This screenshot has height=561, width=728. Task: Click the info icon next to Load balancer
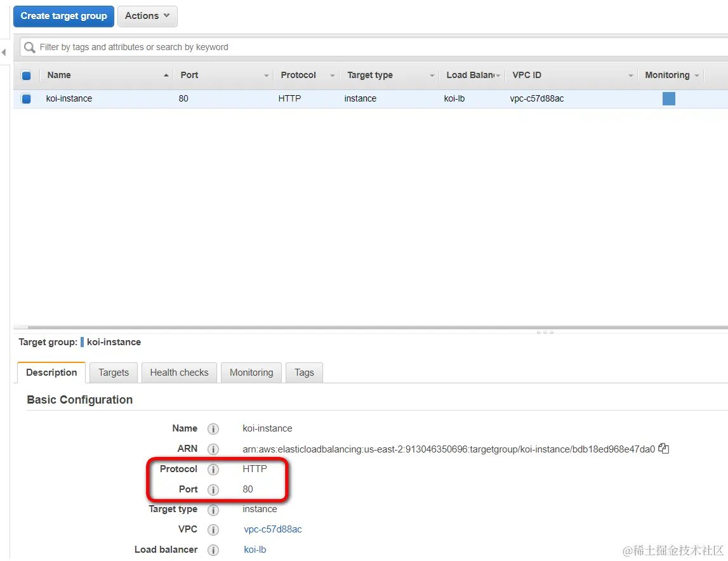[x=213, y=550]
